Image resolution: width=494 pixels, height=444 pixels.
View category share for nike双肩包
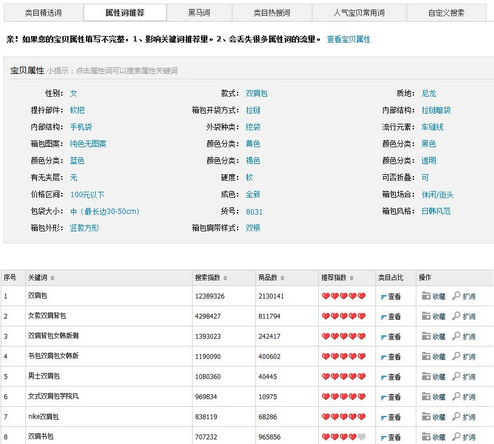tap(391, 417)
